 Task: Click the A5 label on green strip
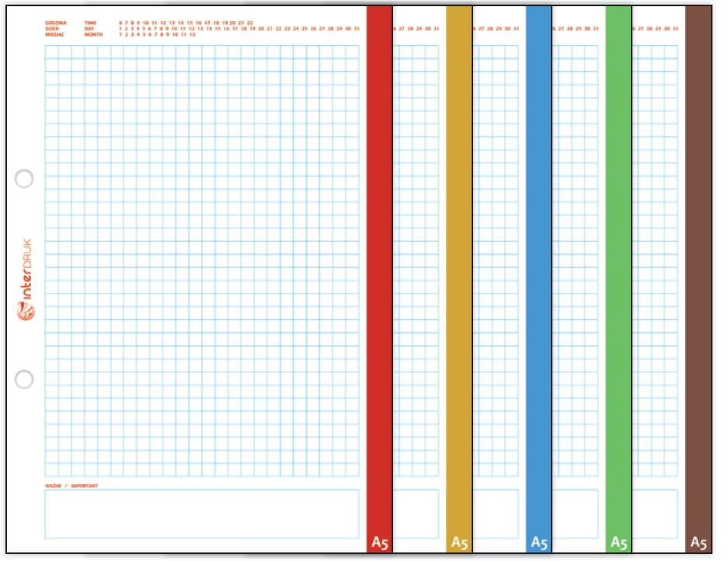[619, 542]
